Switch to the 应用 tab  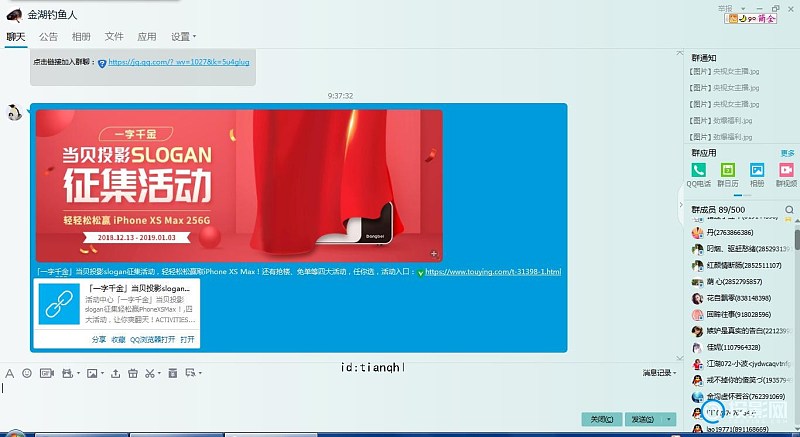pos(146,37)
